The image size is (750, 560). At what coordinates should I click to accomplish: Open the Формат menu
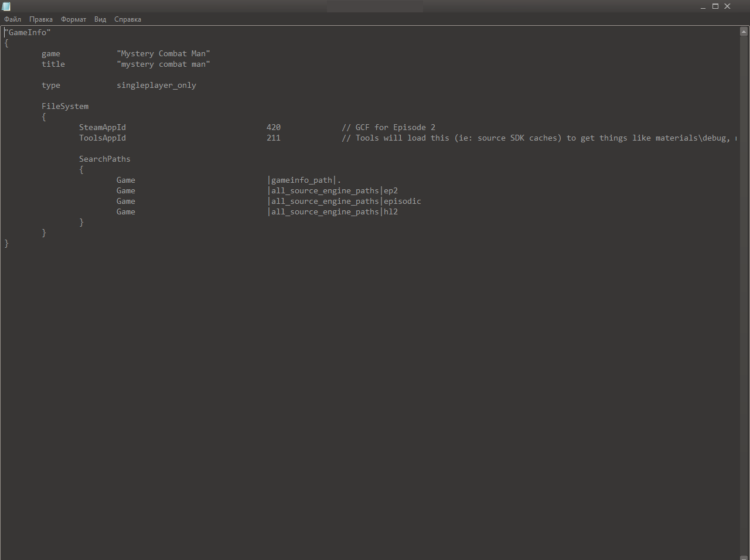(x=73, y=19)
